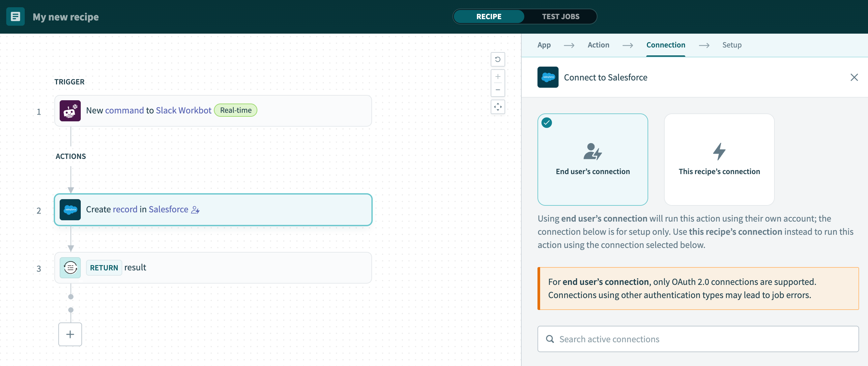Click the Salesforce logo in the Connect panel
This screenshot has height=366, width=868.
click(x=548, y=77)
